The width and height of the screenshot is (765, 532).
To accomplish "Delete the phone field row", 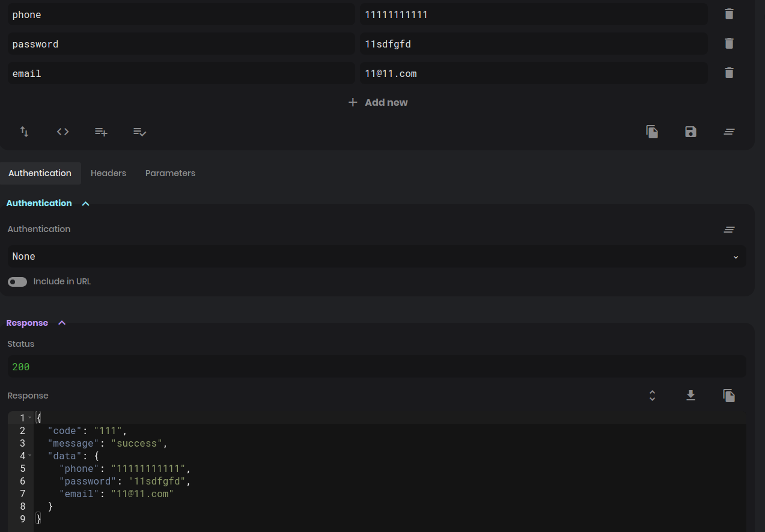I will pyautogui.click(x=729, y=14).
